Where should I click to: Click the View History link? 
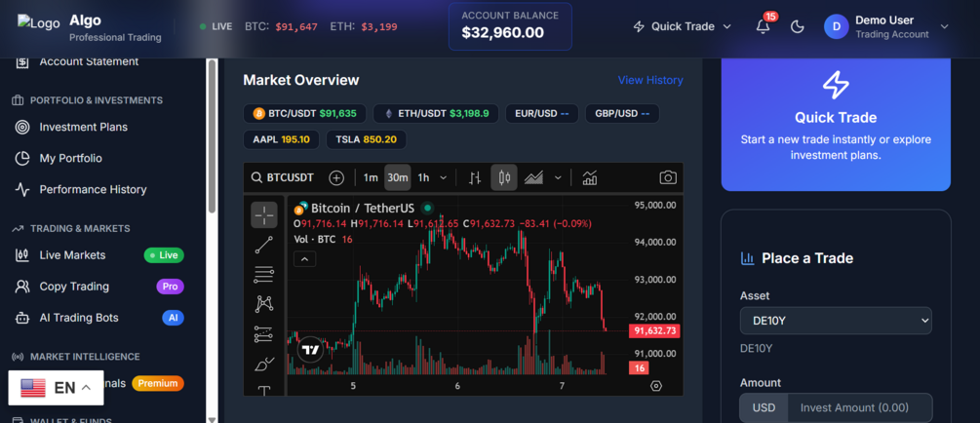click(x=650, y=80)
